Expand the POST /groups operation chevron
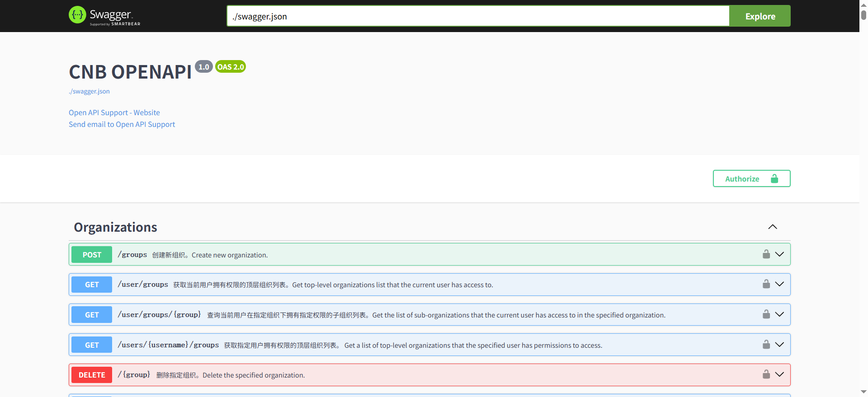 tap(779, 254)
